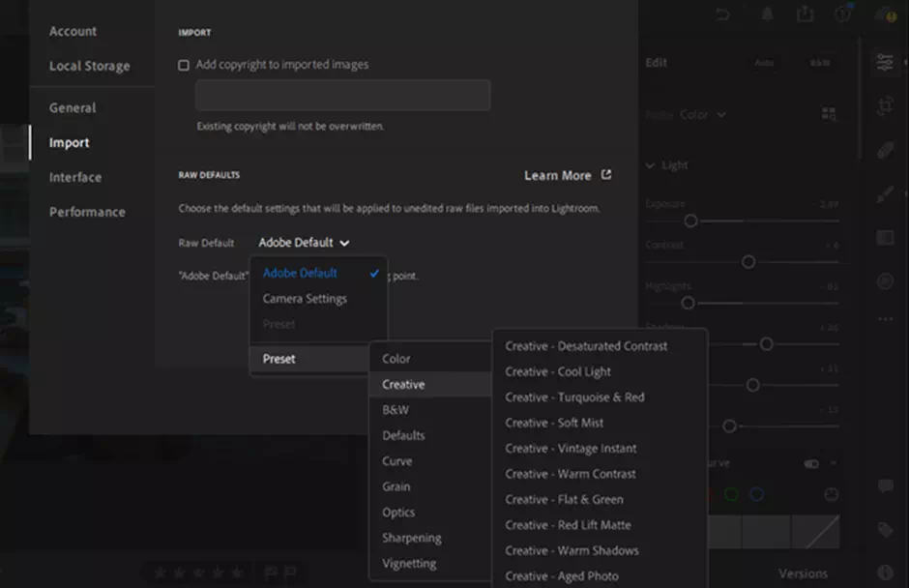Click the Versions button
The image size is (909, 588).
(803, 573)
